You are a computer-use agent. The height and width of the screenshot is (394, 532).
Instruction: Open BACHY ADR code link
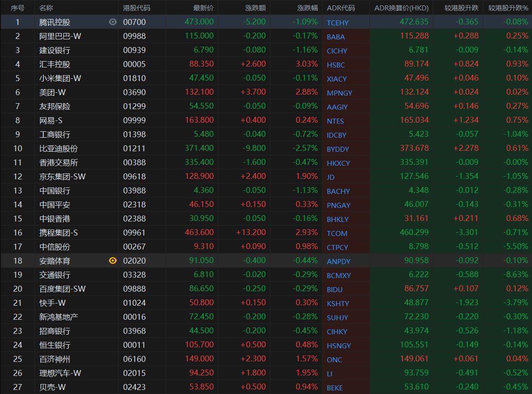338,191
